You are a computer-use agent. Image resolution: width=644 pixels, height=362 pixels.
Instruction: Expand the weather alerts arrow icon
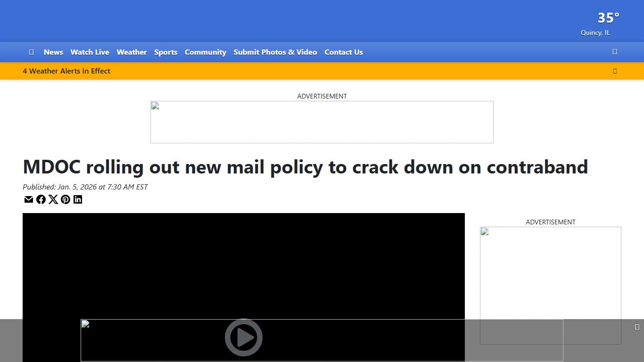615,71
